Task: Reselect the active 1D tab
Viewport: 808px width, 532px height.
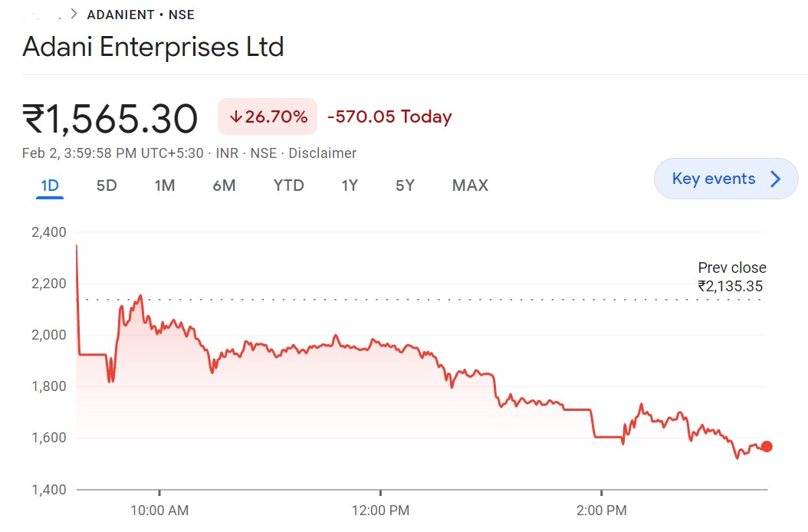Action: point(49,185)
